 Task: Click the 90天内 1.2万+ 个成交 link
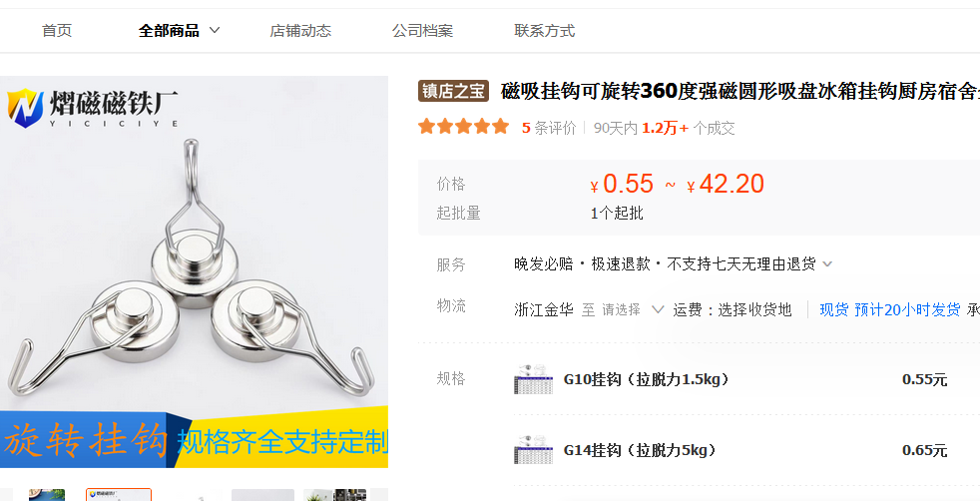pyautogui.click(x=665, y=128)
